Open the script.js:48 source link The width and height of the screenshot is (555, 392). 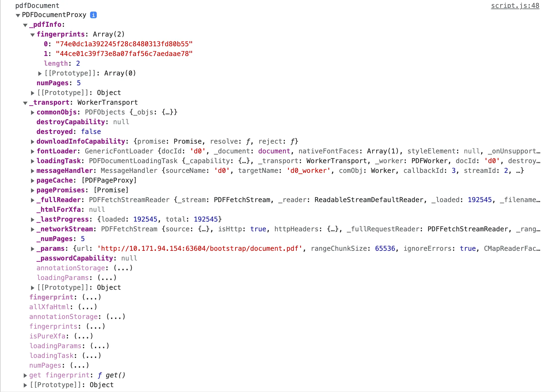point(515,5)
